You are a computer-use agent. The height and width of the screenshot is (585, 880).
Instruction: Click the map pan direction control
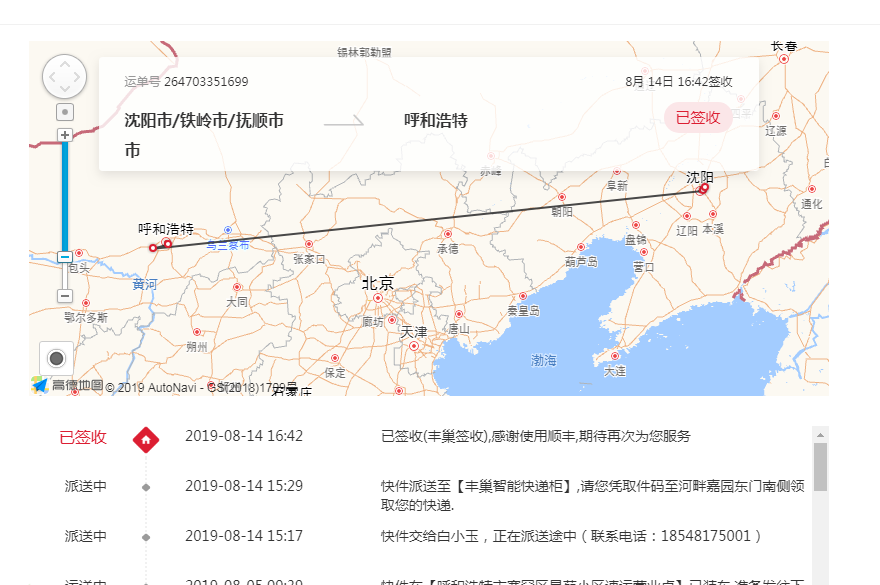(x=65, y=76)
